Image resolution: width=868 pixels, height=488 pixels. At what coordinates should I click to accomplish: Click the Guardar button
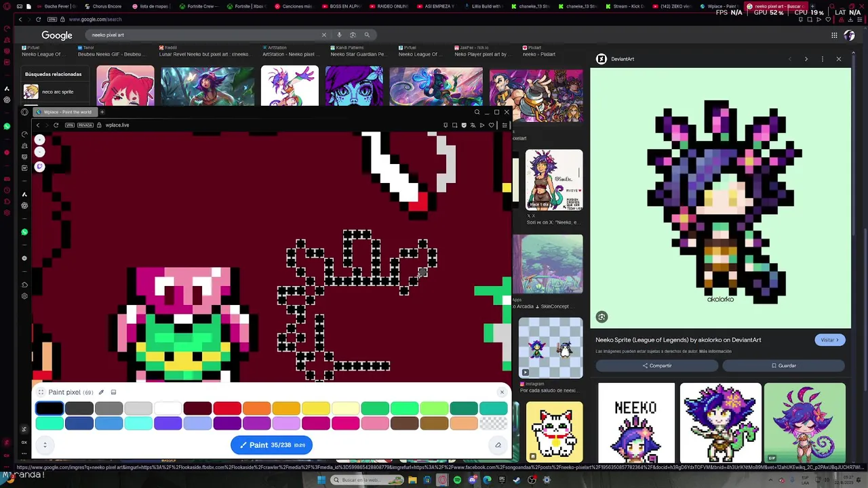784,365
